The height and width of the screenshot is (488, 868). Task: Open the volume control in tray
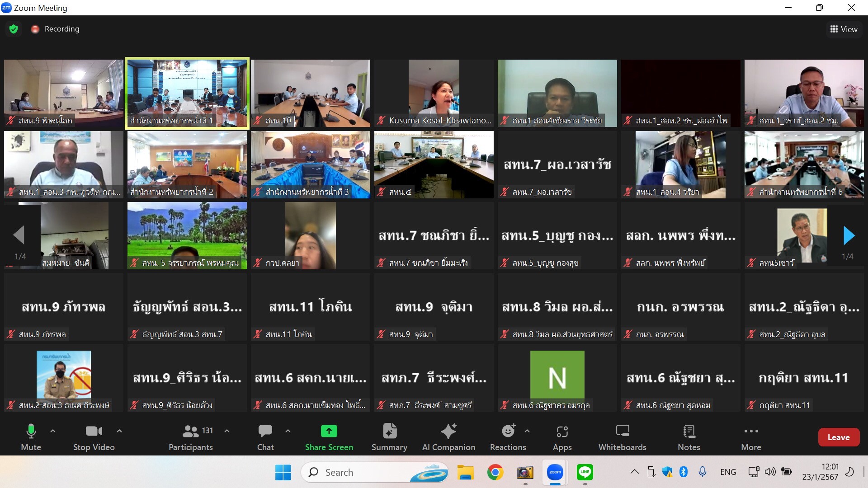point(770,472)
